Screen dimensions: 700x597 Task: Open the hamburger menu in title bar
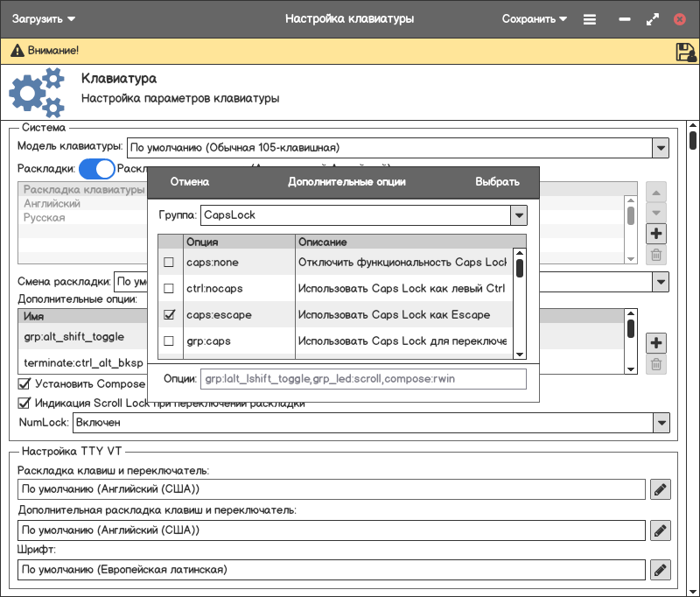590,18
